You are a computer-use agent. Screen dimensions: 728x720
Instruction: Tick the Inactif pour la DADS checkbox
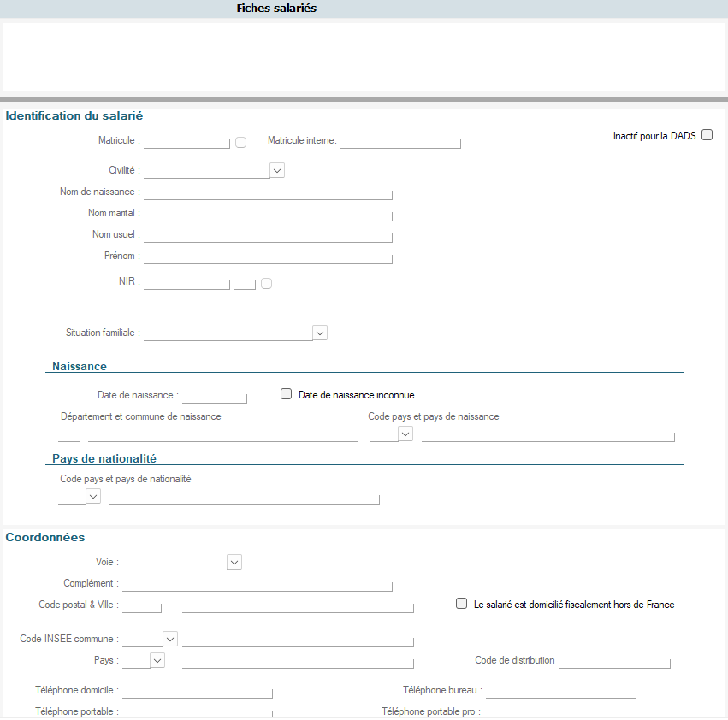coord(707,135)
